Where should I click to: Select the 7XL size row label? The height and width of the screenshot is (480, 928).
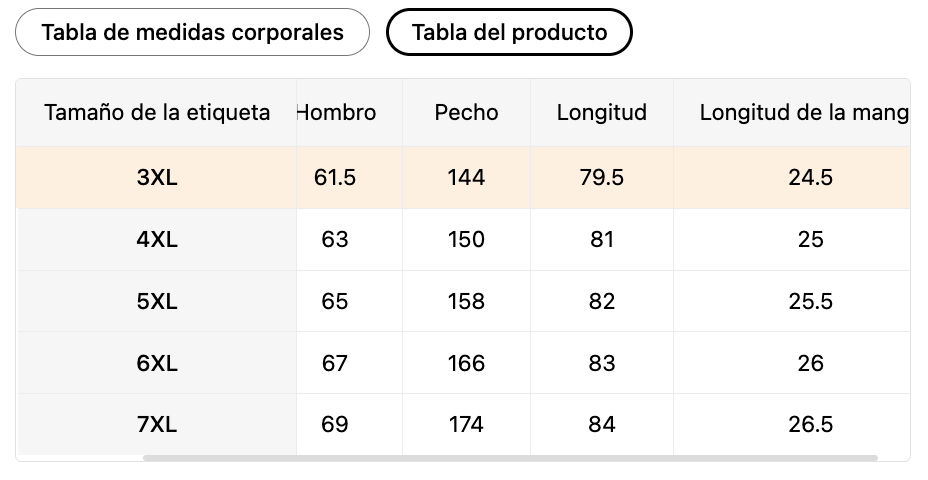point(157,424)
